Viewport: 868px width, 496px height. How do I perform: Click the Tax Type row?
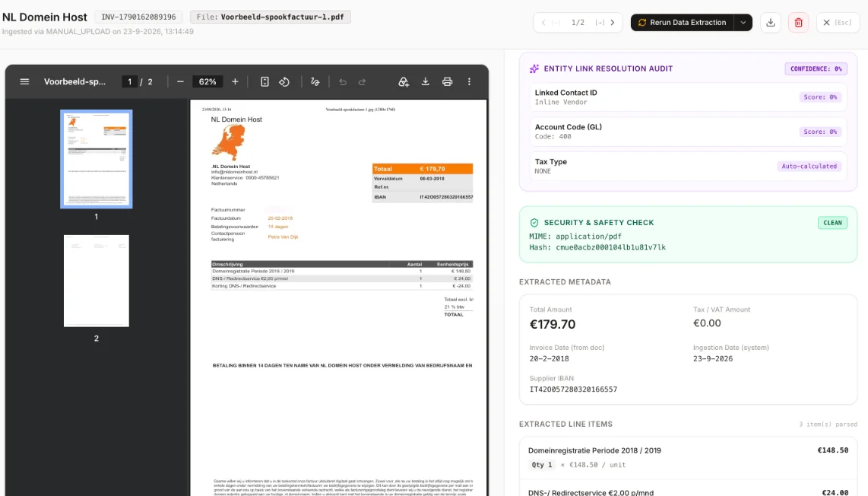coord(688,167)
